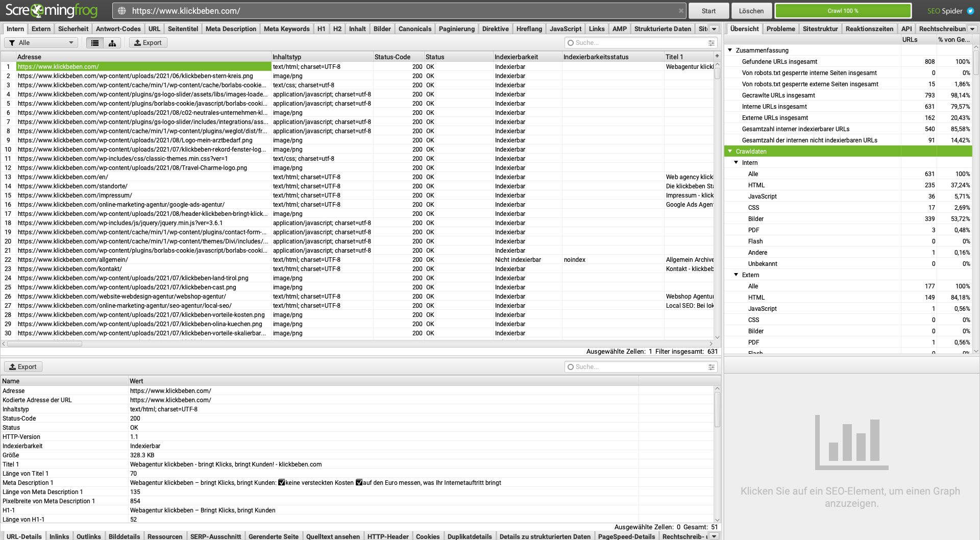Collapse the Crawldaten section
The image size is (980, 540).
(730, 151)
